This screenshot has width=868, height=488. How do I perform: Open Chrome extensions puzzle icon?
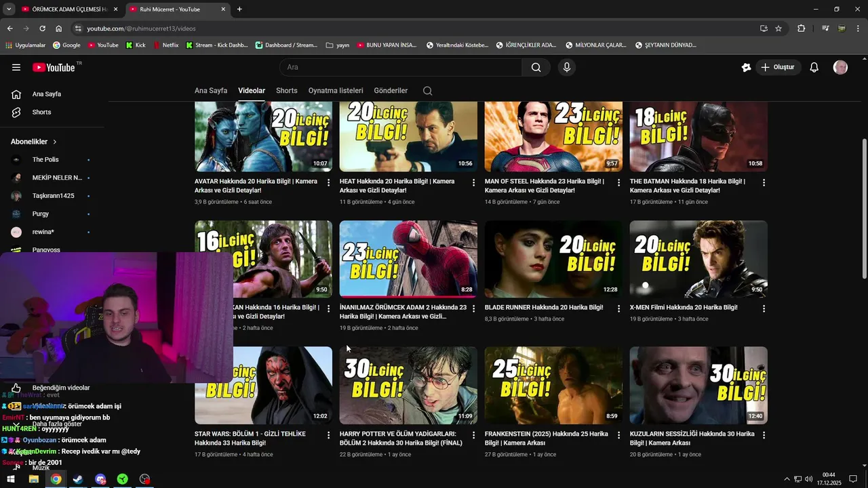(802, 28)
